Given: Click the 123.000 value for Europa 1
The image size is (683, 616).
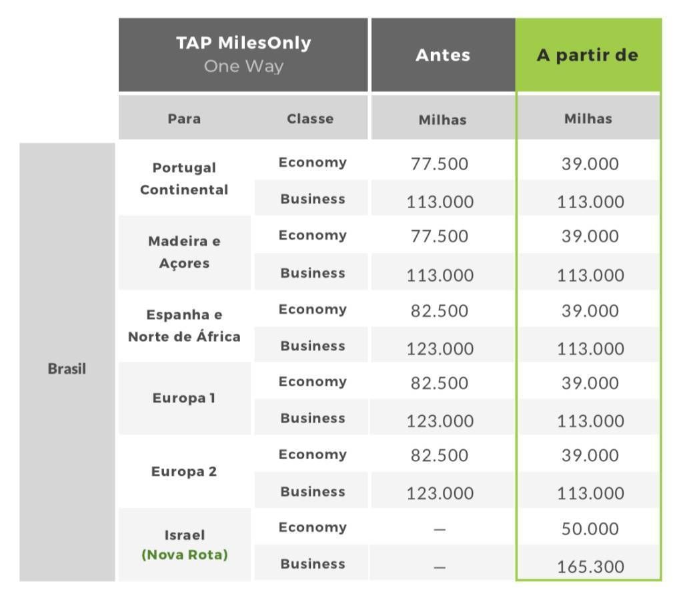Looking at the screenshot, I should pos(440,421).
